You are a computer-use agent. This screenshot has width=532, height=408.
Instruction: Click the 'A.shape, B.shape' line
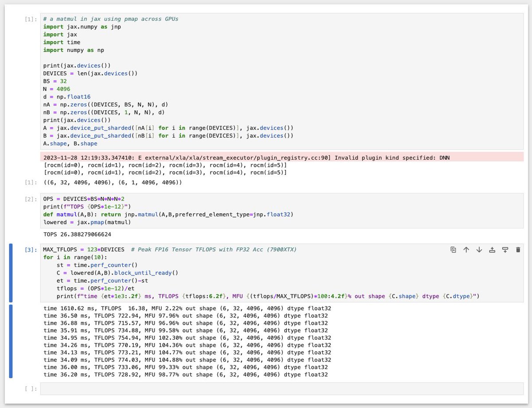coord(70,143)
